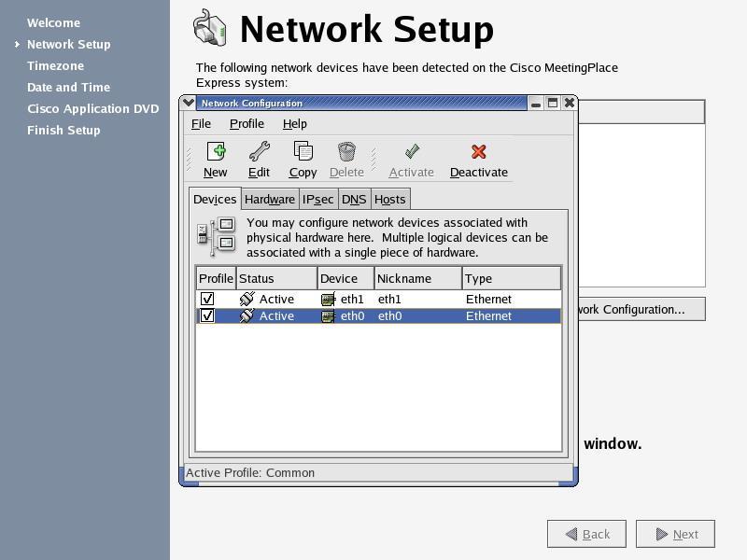Sort by the Status column header
This screenshot has height=560, width=747.
point(276,278)
